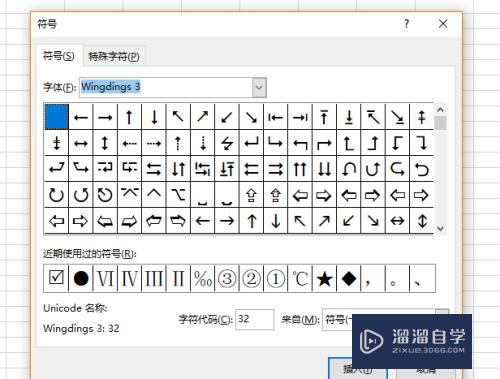Choose the paired down-up arrows symbol
500x379 pixels.
click(x=178, y=169)
